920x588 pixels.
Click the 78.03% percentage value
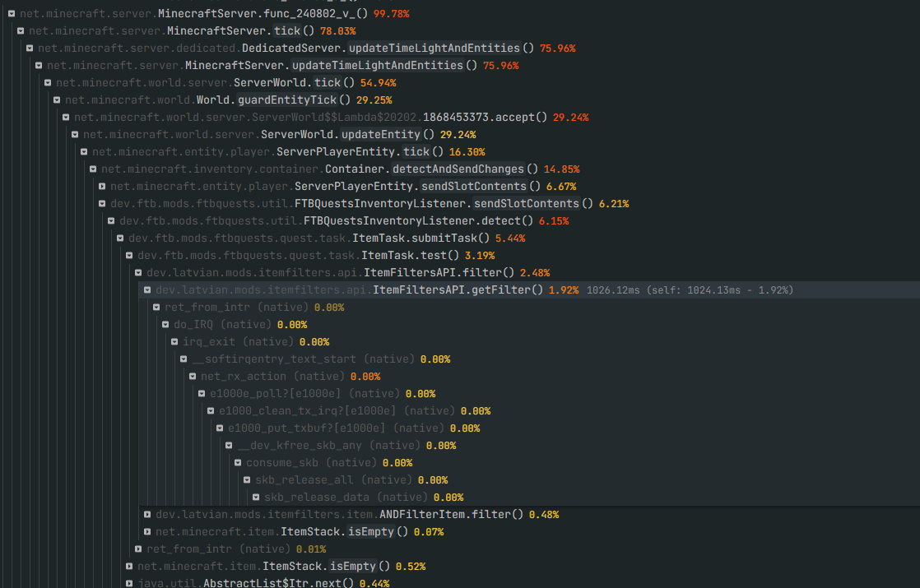(x=338, y=30)
